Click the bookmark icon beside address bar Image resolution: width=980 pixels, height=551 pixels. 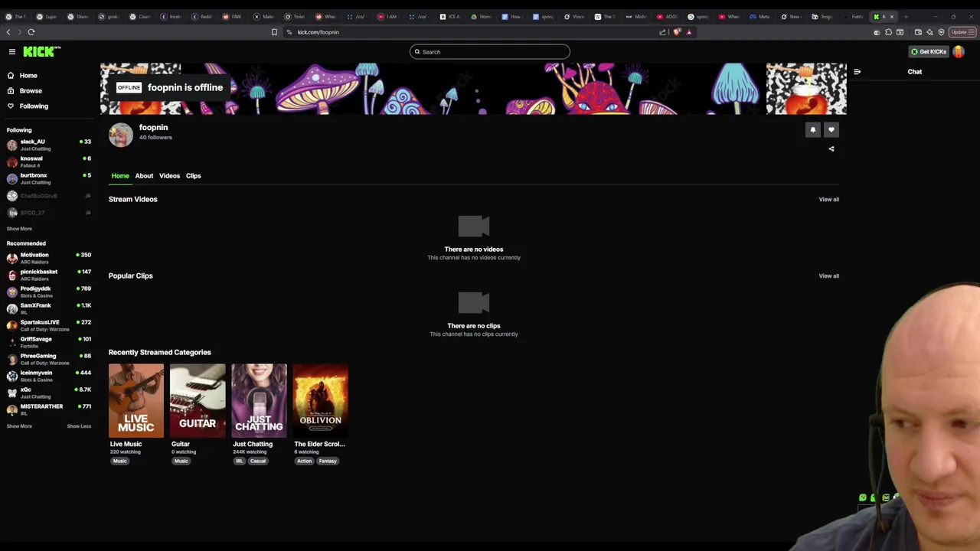(274, 32)
